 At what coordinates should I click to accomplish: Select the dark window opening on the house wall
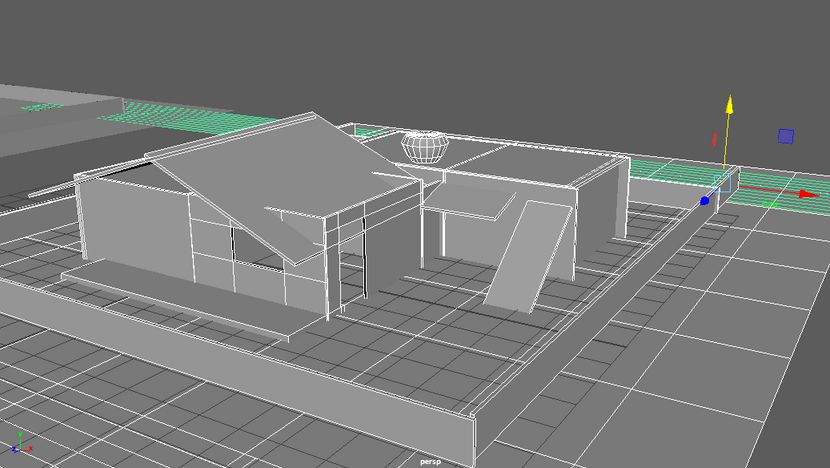[x=258, y=249]
